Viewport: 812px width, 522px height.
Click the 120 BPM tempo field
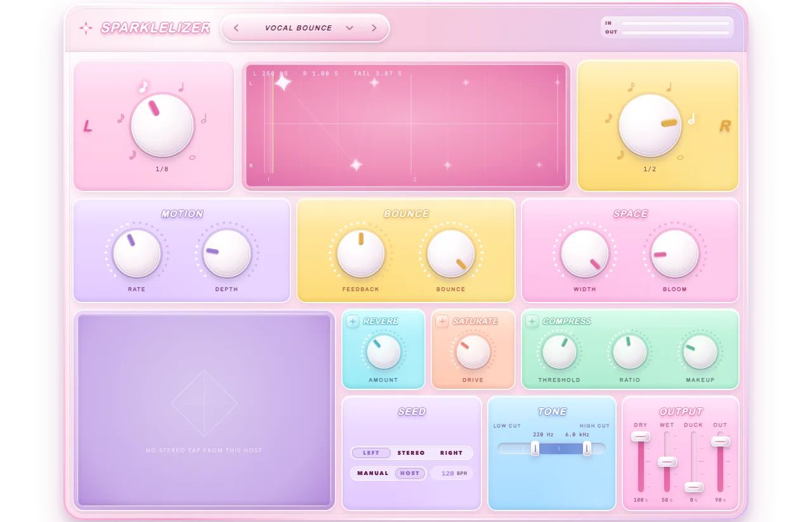[452, 473]
